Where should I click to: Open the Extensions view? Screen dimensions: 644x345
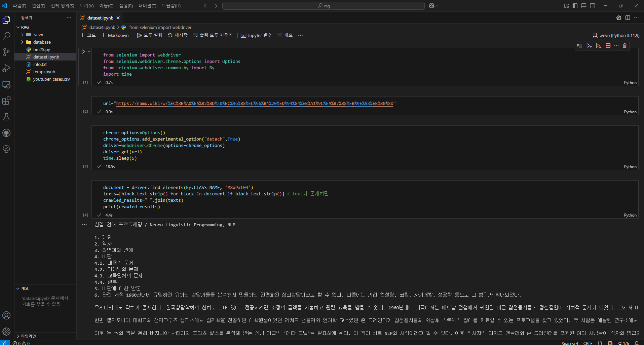click(6, 101)
